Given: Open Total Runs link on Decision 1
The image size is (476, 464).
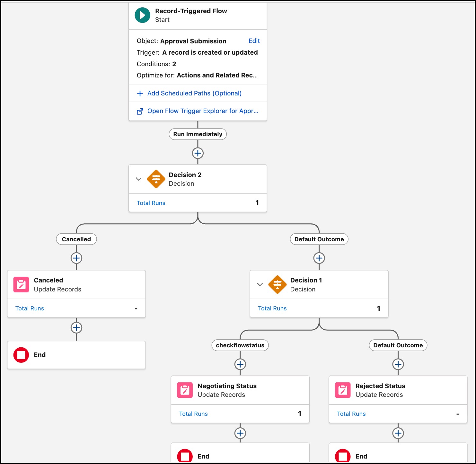Looking at the screenshot, I should [272, 308].
